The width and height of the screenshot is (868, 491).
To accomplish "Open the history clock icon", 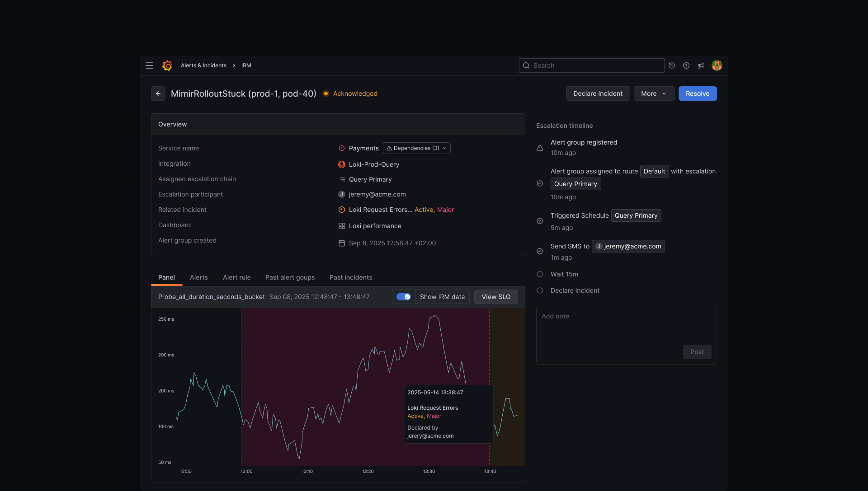I will (672, 65).
